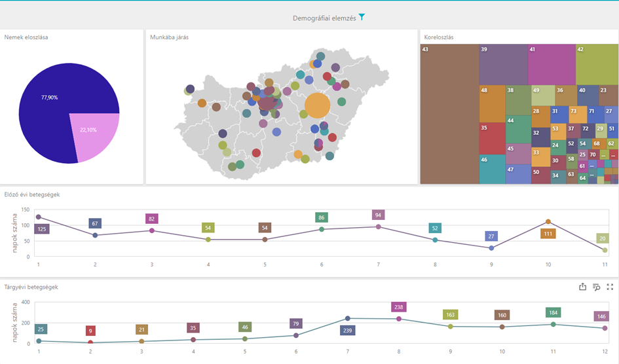
Task: Open the data search icon on Tárgyévi betegségek
Action: pyautogui.click(x=597, y=287)
